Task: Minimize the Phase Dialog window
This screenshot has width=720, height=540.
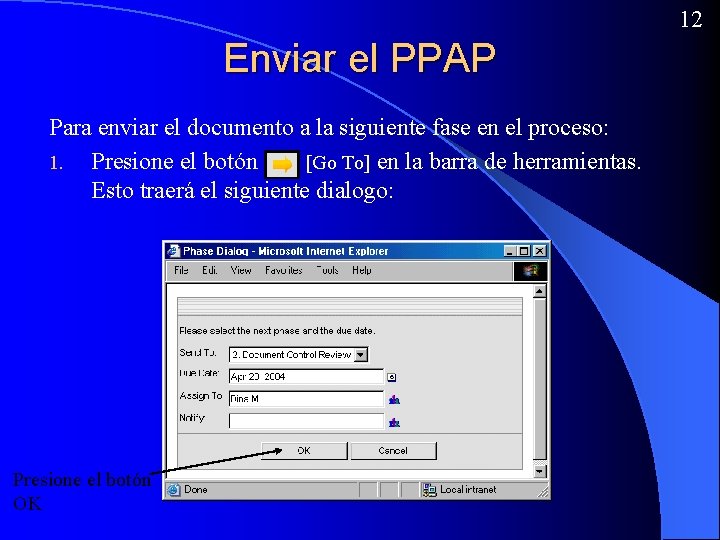Action: 510,251
